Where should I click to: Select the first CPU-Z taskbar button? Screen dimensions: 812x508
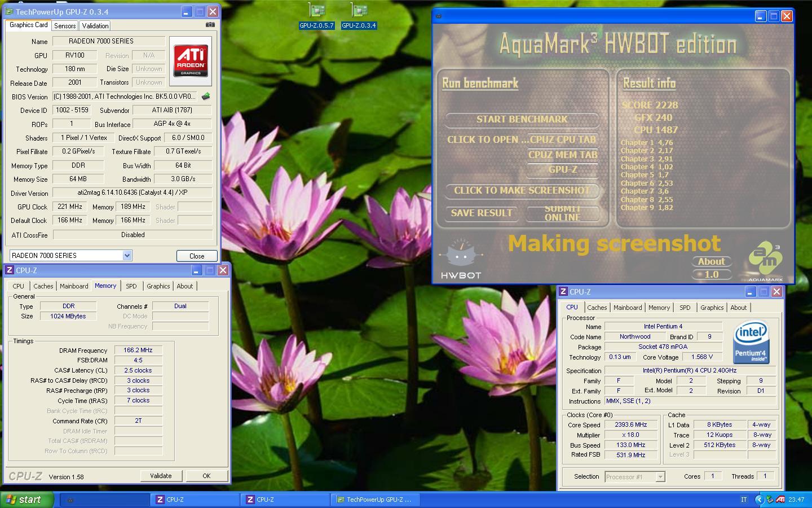196,500
